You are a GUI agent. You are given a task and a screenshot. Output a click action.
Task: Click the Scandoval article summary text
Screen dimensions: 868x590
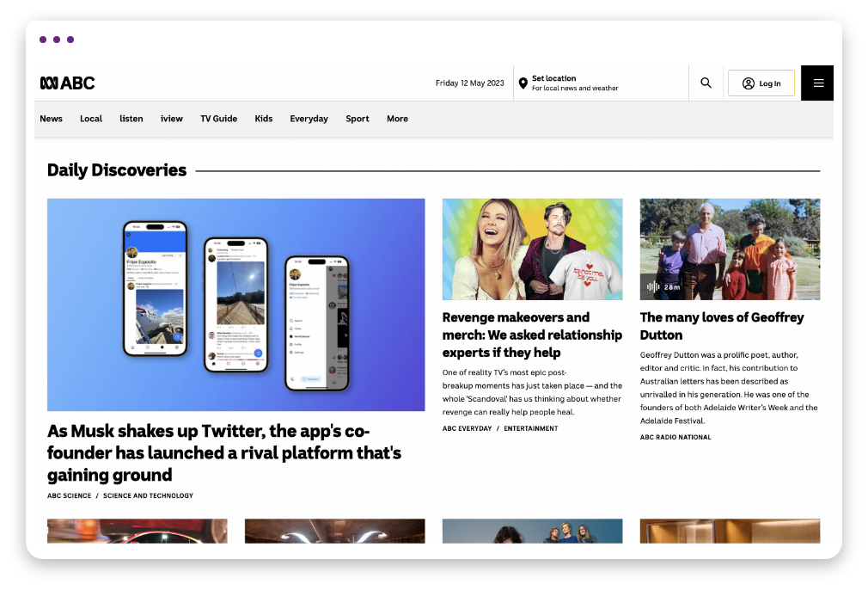[x=532, y=392]
